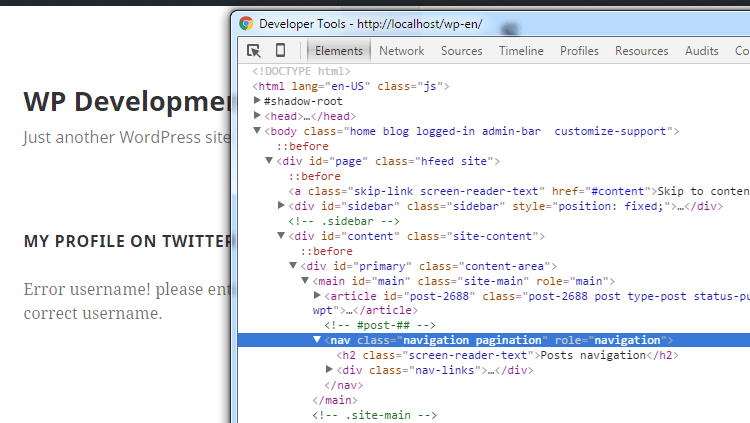The width and height of the screenshot is (750, 423).
Task: Select the html lang="en-US" element
Action: pos(351,86)
